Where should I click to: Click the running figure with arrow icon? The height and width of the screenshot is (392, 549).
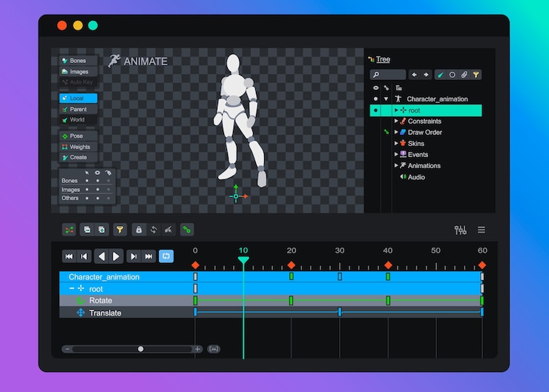[x=168, y=230]
